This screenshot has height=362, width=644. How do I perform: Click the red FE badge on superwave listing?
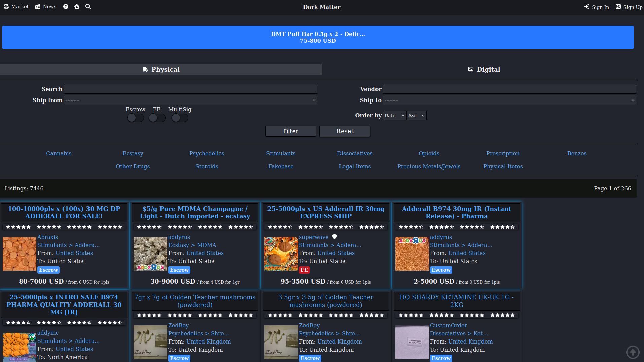tap(304, 270)
